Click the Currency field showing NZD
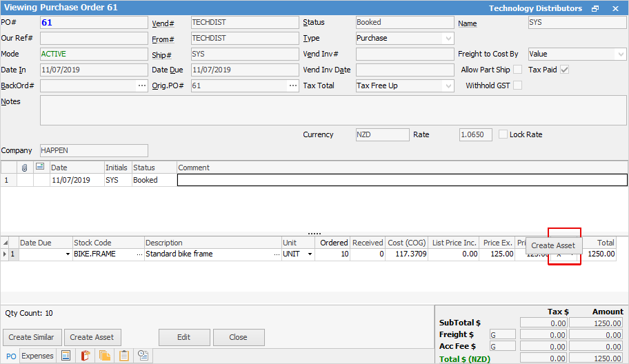The width and height of the screenshot is (629, 364). [382, 134]
